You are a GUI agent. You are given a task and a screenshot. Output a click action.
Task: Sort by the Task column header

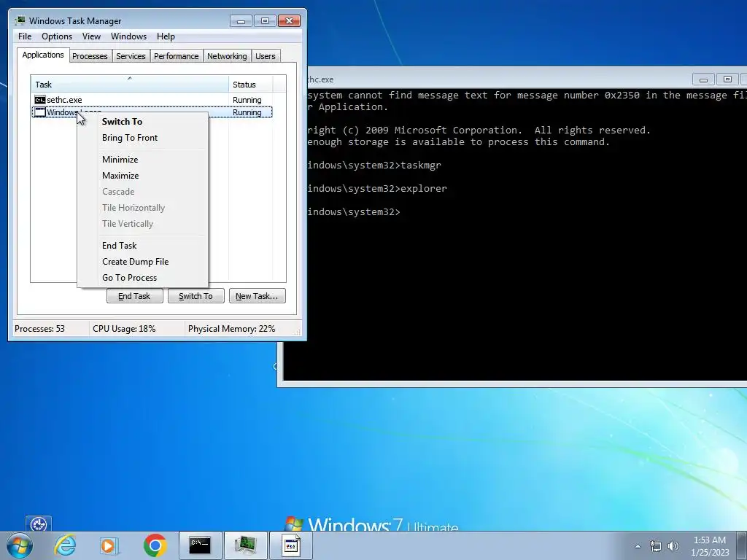point(130,85)
